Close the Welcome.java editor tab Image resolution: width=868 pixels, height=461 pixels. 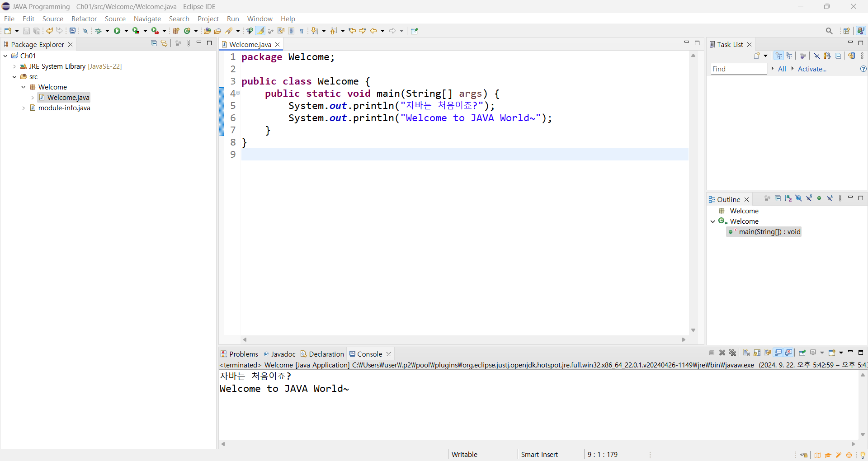[x=278, y=44]
